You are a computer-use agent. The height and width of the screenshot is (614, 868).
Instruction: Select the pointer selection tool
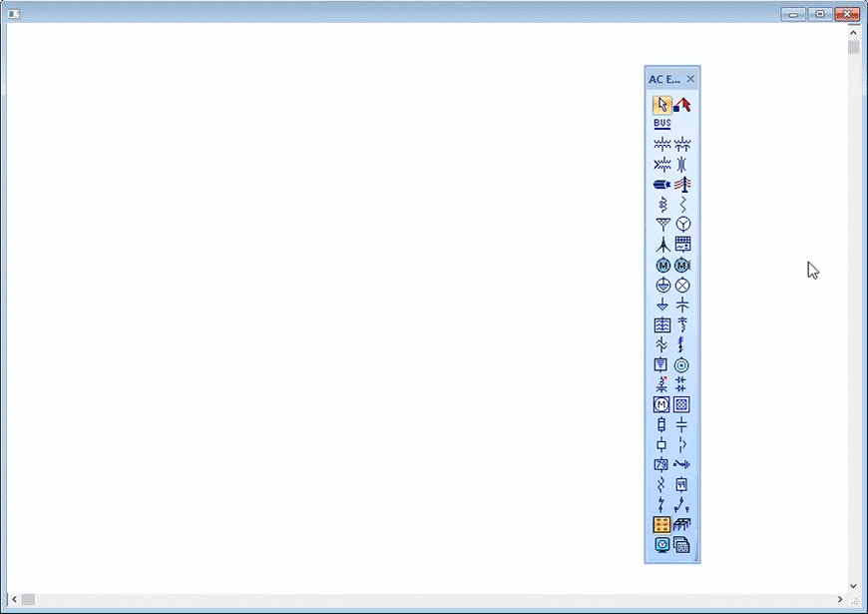tap(660, 103)
